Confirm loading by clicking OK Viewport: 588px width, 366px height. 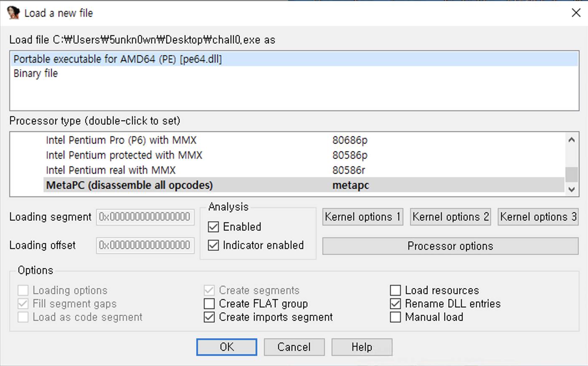tap(226, 347)
